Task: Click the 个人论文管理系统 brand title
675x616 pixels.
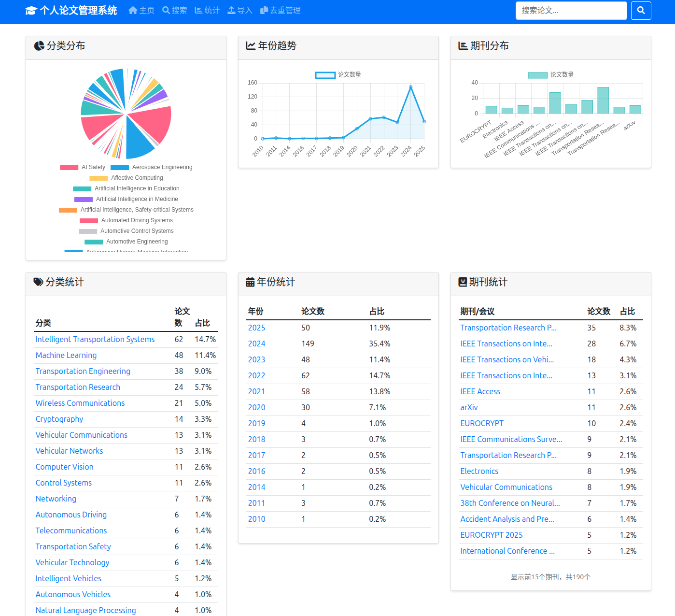Action: tap(78, 10)
